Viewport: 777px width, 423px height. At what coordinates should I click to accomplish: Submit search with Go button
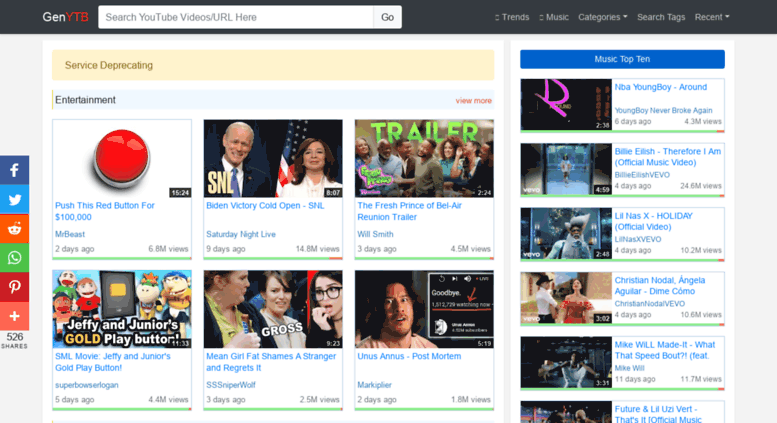[387, 17]
